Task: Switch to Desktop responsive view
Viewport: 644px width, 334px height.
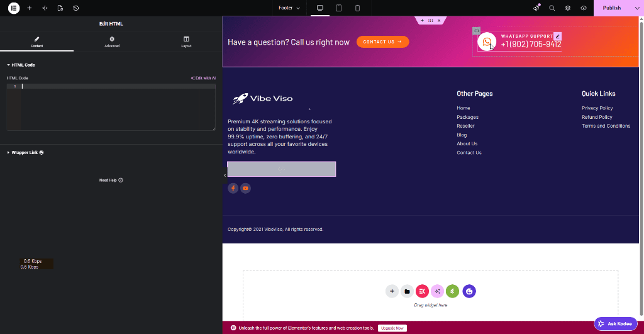Action: (x=320, y=8)
